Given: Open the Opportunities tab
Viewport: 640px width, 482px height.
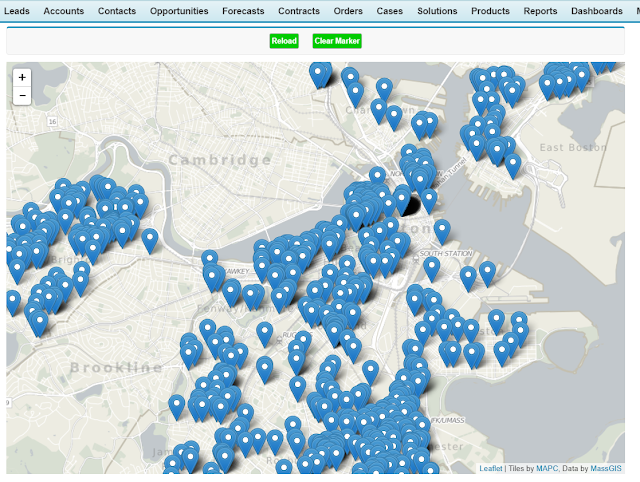Looking at the screenshot, I should coord(179,11).
